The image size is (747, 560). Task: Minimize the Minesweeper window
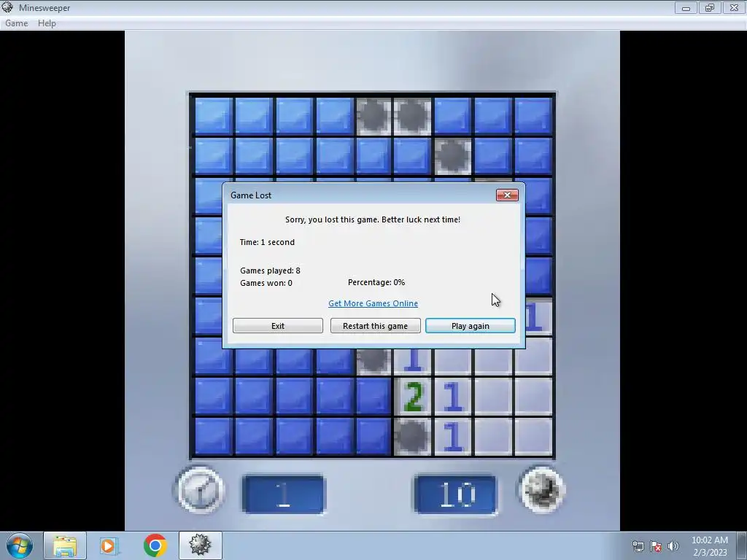(686, 7)
